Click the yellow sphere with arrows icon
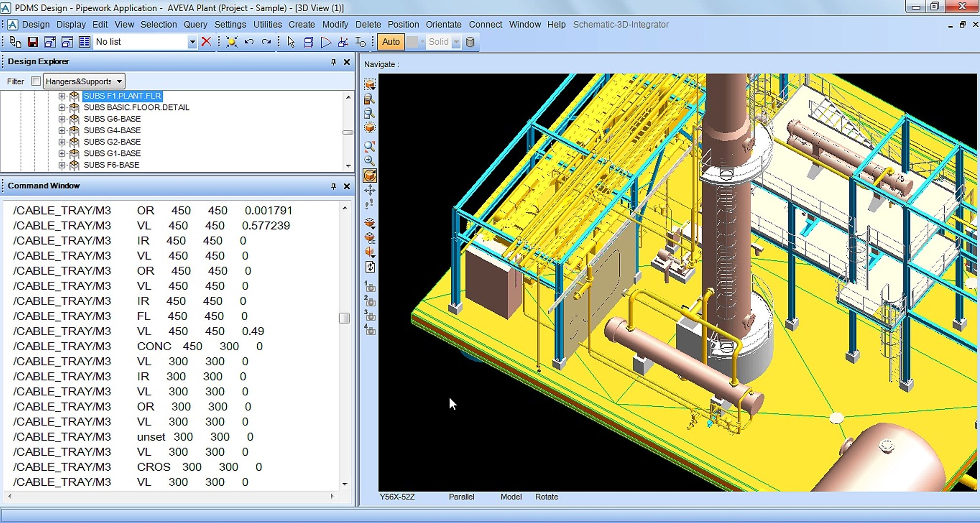 click(232, 42)
